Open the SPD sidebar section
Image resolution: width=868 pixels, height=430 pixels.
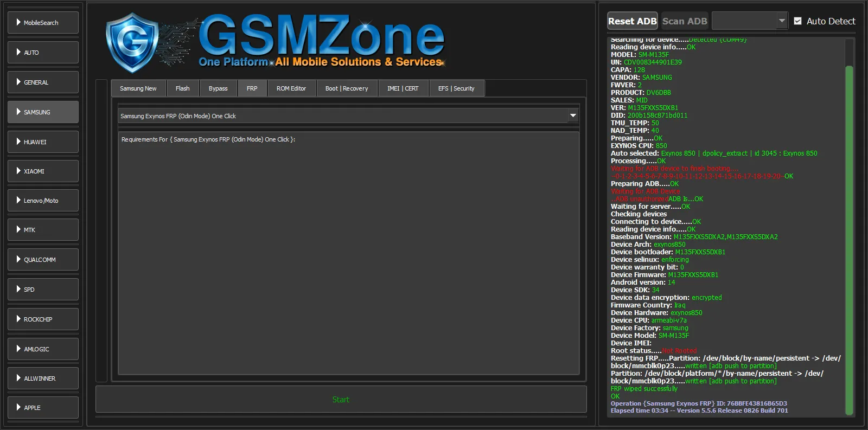tap(43, 290)
